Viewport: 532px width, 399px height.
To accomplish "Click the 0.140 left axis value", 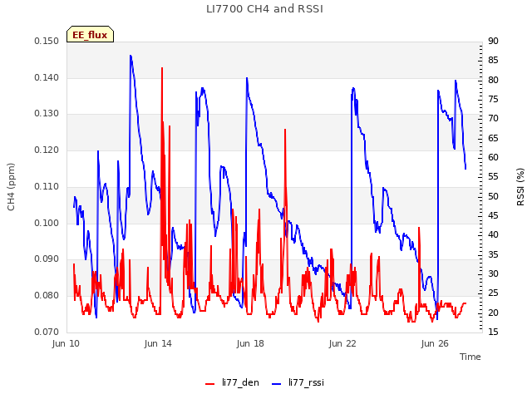I will 47,77.
